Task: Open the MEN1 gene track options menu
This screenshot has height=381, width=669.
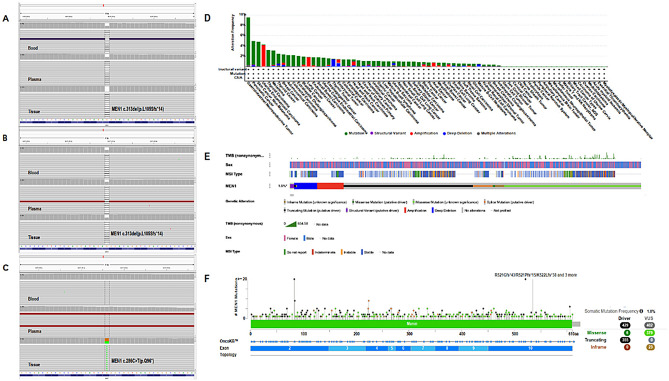Action: tap(270, 186)
